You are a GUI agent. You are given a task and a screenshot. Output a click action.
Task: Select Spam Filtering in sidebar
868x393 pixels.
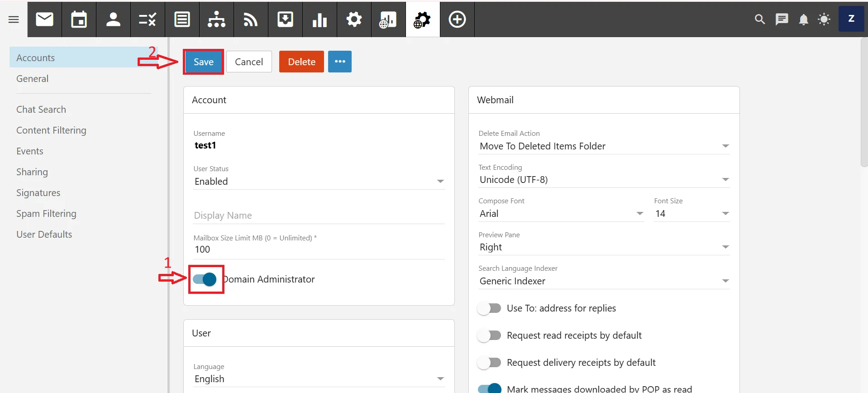tap(46, 214)
